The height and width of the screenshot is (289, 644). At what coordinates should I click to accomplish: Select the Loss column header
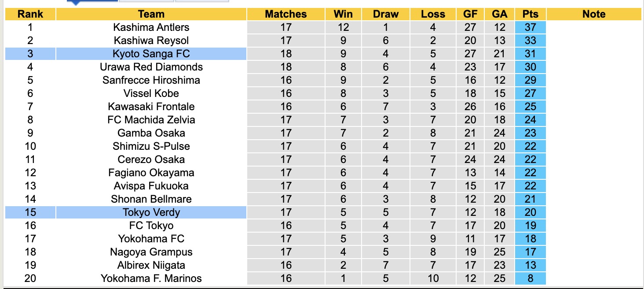point(433,14)
